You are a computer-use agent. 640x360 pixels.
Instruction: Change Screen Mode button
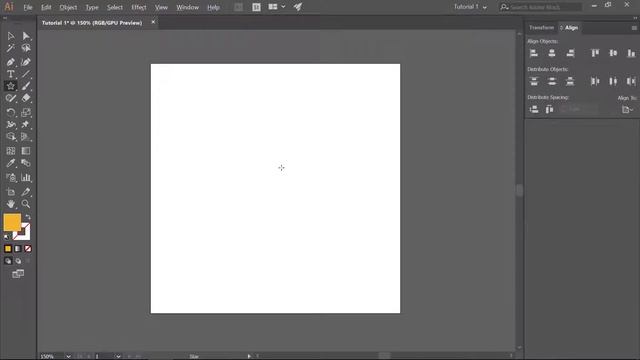[x=18, y=274]
